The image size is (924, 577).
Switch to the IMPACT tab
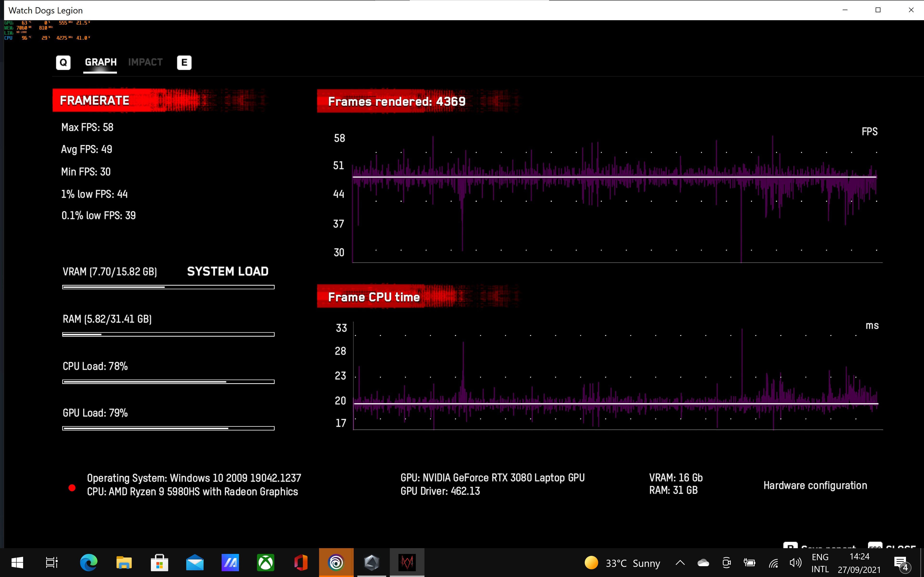pyautogui.click(x=145, y=62)
